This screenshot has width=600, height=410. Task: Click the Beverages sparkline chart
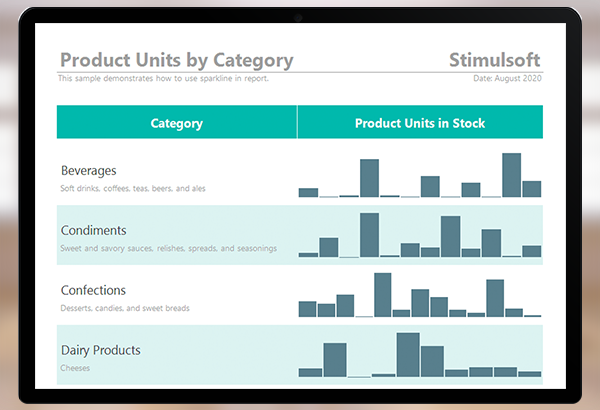(x=420, y=176)
